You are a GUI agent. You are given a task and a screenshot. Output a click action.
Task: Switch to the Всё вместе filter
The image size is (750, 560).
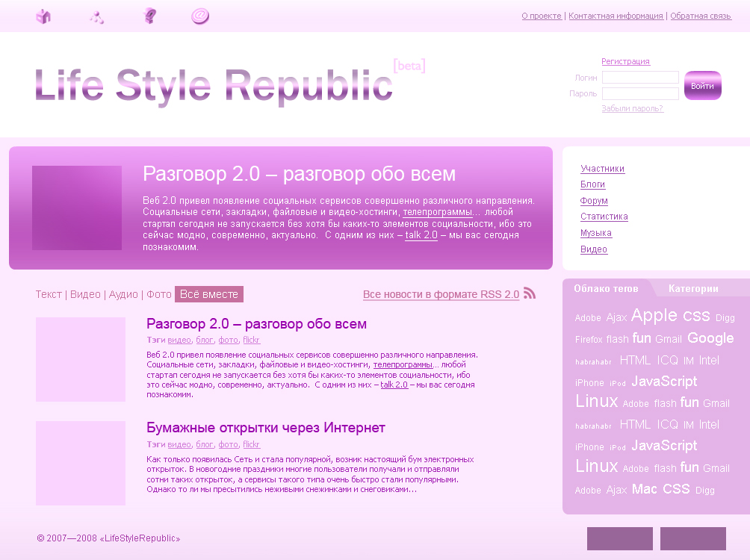[x=209, y=294]
